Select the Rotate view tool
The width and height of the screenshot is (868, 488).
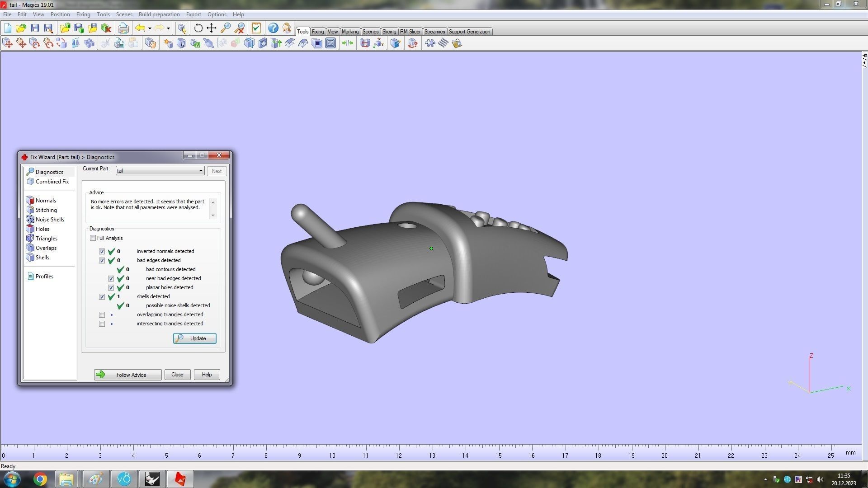point(198,28)
